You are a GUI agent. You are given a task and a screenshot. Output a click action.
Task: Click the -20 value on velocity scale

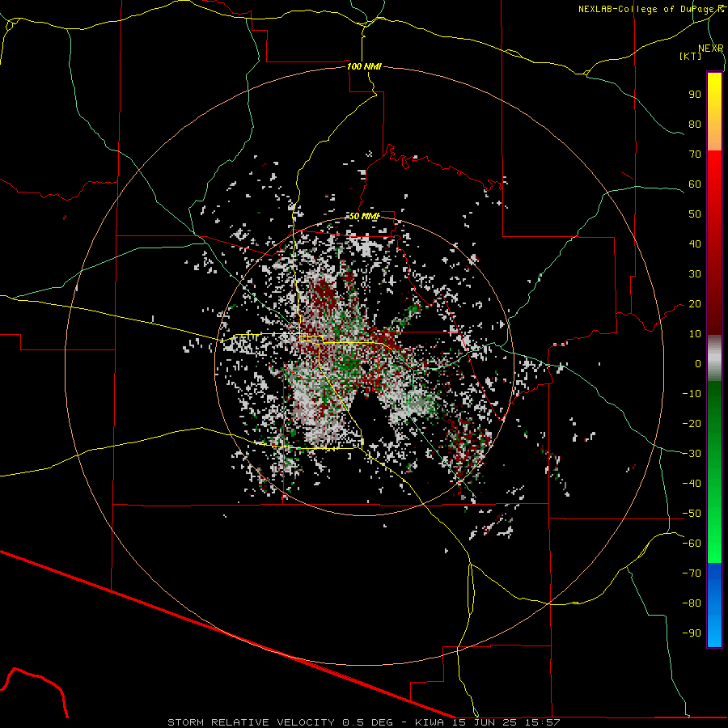[x=692, y=423]
